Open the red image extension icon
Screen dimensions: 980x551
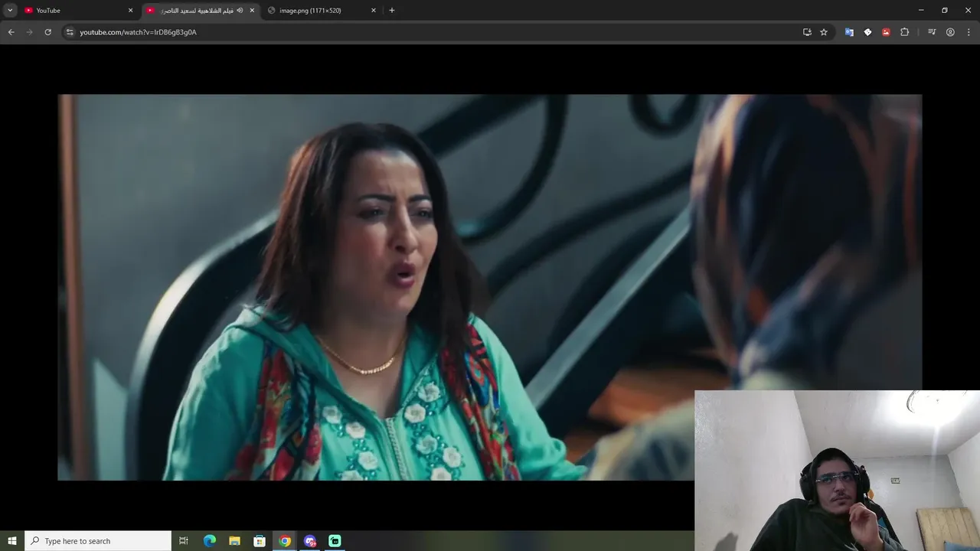coord(886,32)
